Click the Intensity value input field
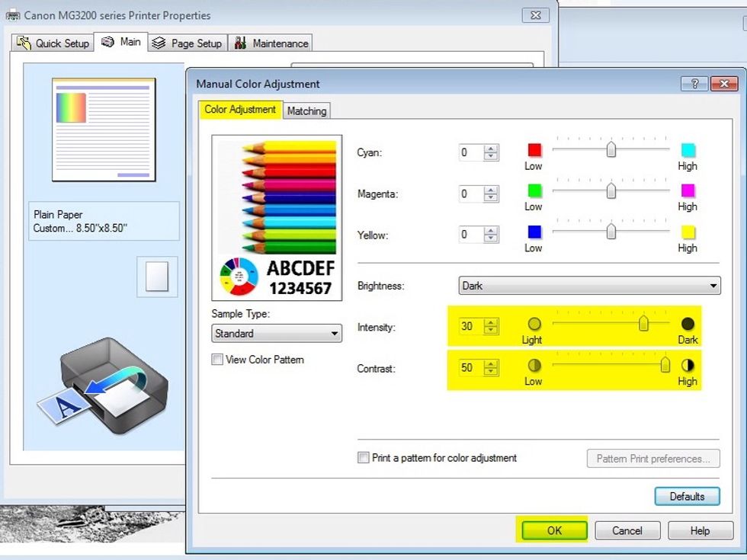The height and width of the screenshot is (560, 747). coord(470,326)
